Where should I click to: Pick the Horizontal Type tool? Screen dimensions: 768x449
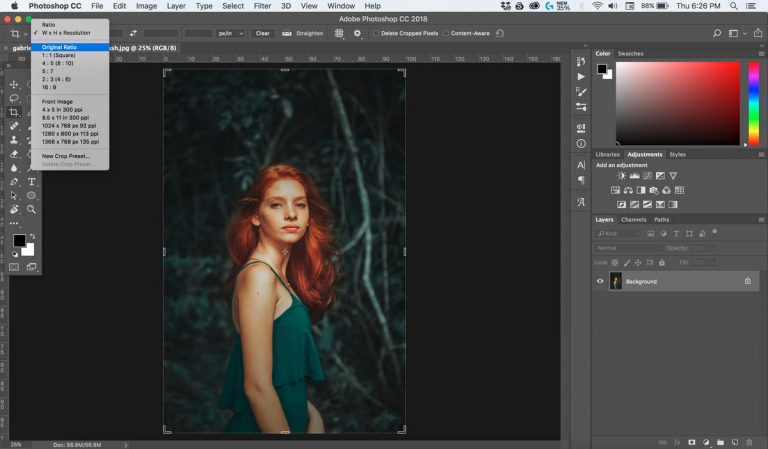(32, 182)
